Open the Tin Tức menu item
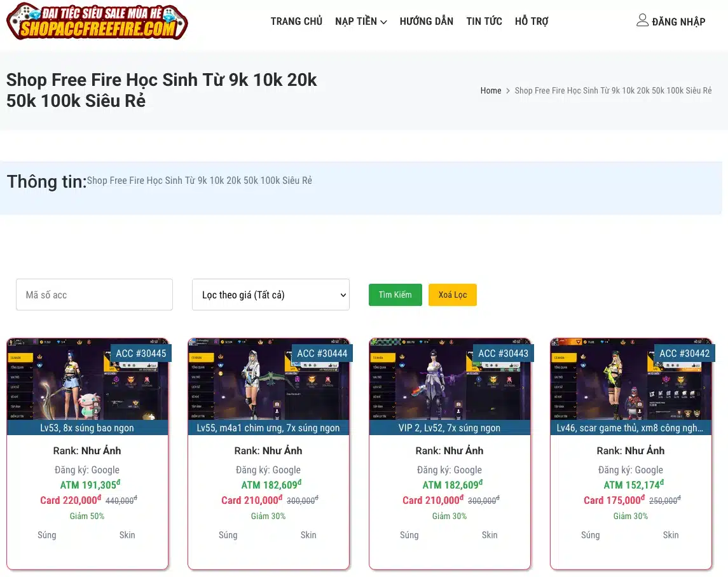The image size is (728, 577). pos(484,22)
